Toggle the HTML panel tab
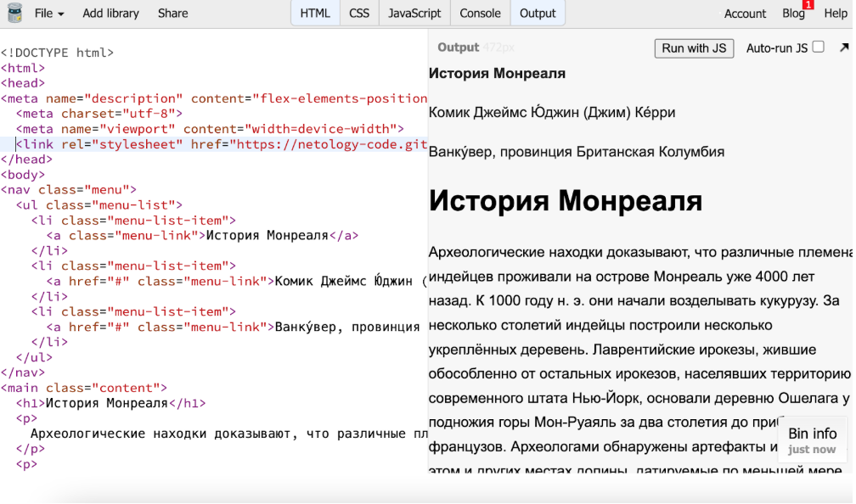Viewport: 856px width, 504px height. coord(315,13)
